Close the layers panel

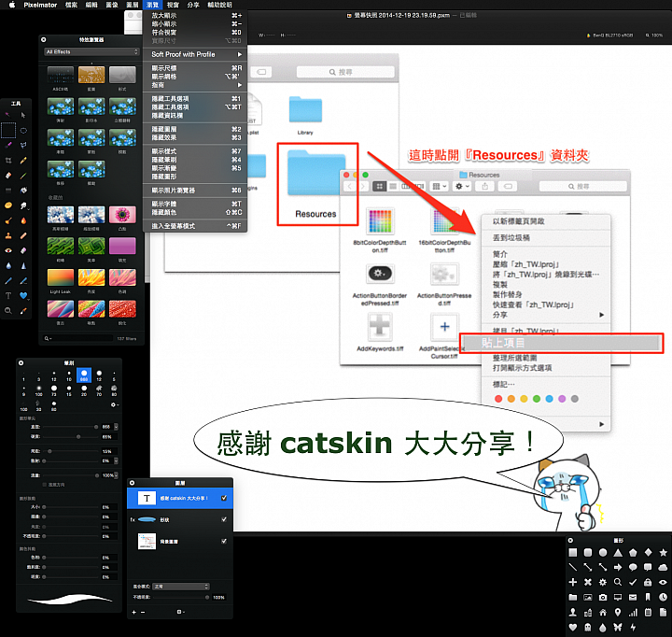pos(132,483)
